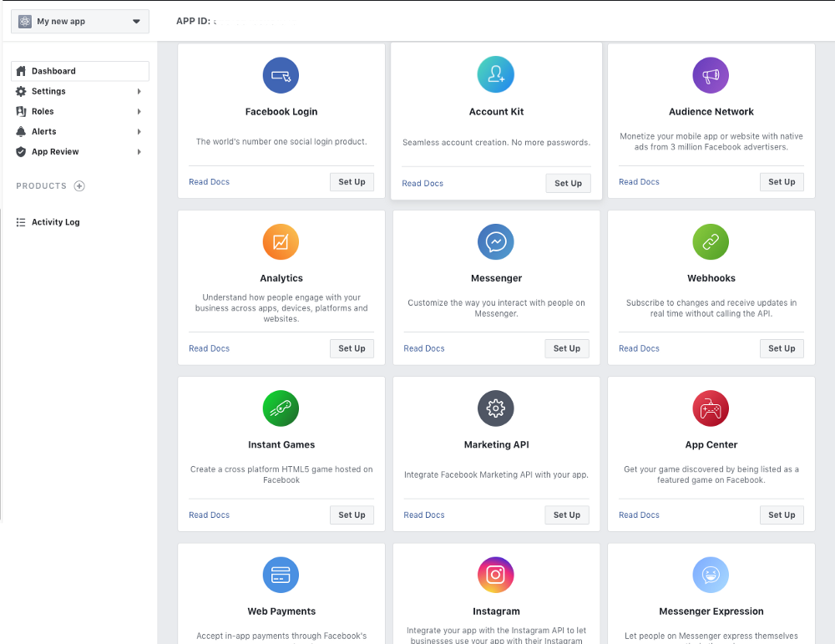Viewport: 835px width, 644px height.
Task: Click the Instagram camera icon
Action: point(496,576)
